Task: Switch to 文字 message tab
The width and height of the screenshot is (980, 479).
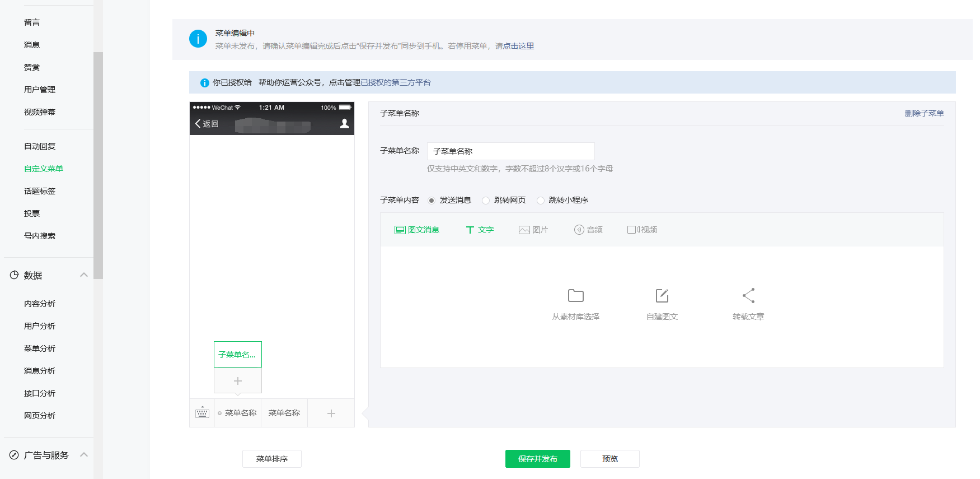Action: point(480,230)
